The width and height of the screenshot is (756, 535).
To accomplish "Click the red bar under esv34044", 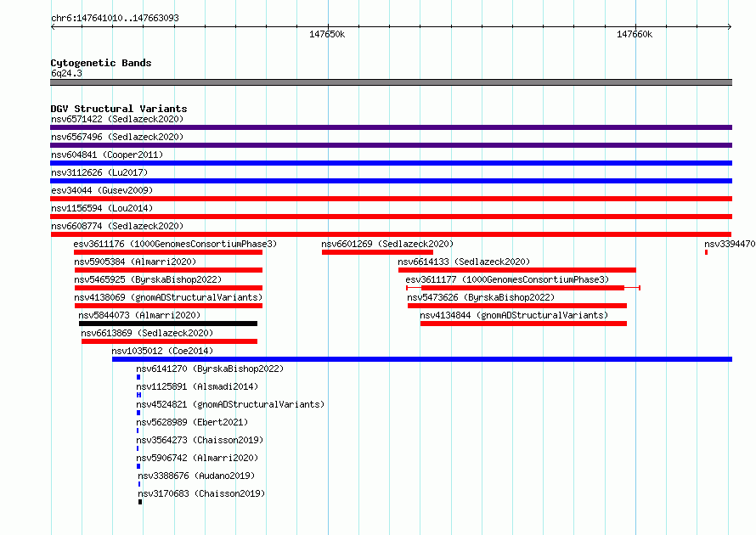I will [x=391, y=199].
